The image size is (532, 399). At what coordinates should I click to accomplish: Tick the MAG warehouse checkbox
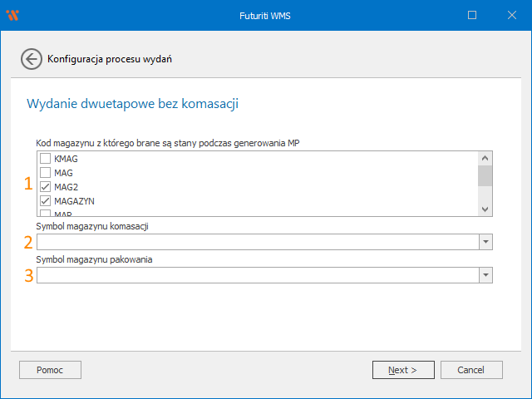click(x=45, y=173)
